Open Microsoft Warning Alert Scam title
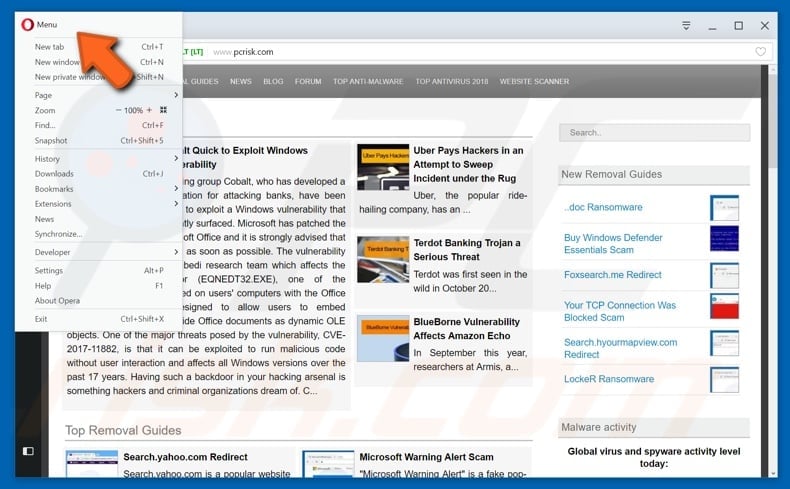 pos(426,457)
